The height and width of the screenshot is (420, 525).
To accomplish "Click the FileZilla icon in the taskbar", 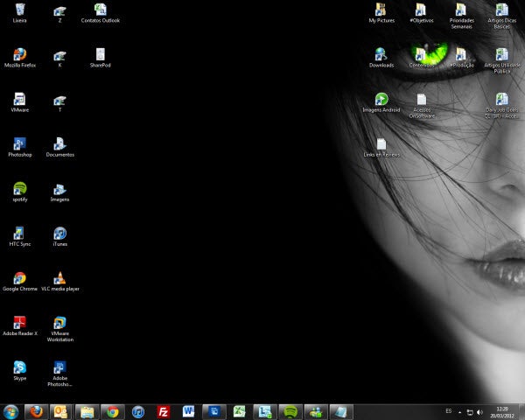I will (163, 411).
